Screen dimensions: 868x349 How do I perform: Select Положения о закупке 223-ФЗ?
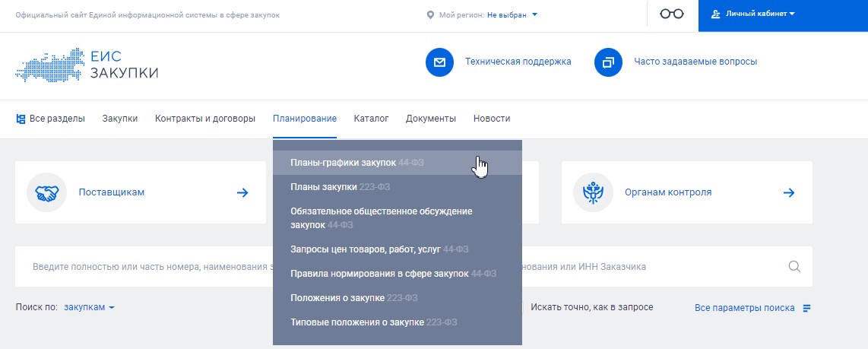point(398,298)
